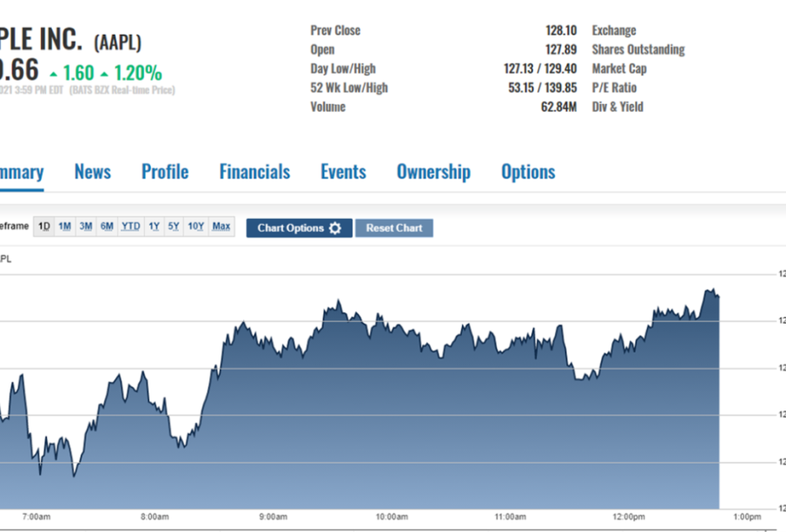This screenshot has height=532, width=786.
Task: Choose the YTD timeframe
Action: tap(131, 227)
